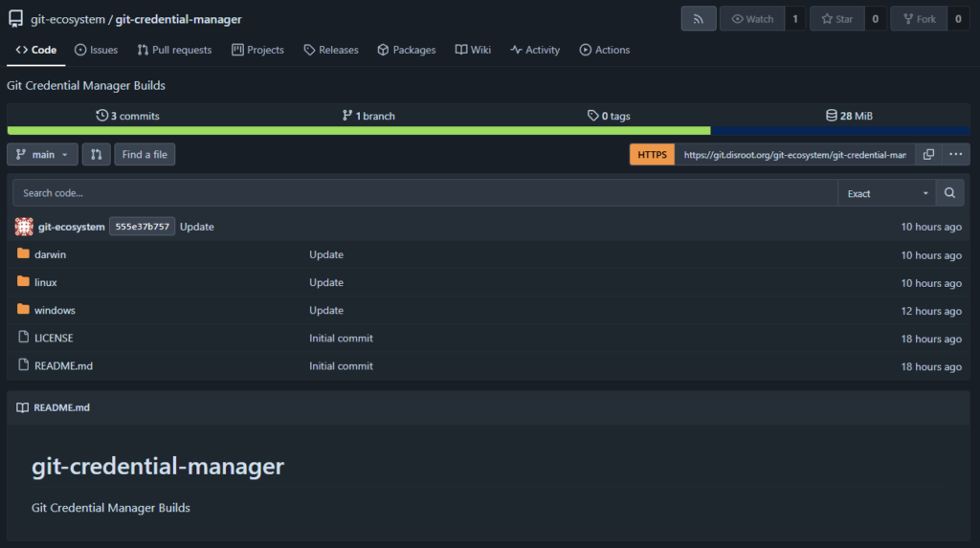Viewport: 980px width, 548px height.
Task: Switch to the Code tab
Action: (x=36, y=50)
